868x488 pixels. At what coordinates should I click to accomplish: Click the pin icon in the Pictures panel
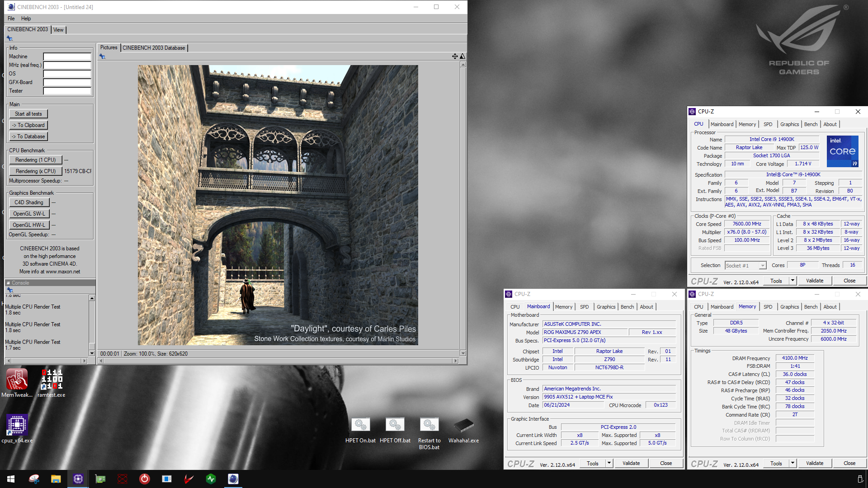[102, 56]
